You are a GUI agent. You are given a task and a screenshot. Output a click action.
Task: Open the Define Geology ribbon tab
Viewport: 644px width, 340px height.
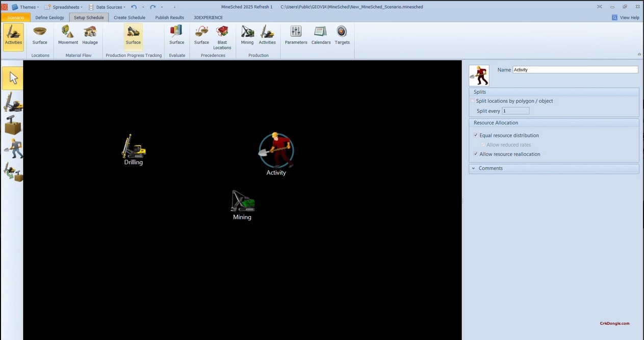click(x=49, y=17)
